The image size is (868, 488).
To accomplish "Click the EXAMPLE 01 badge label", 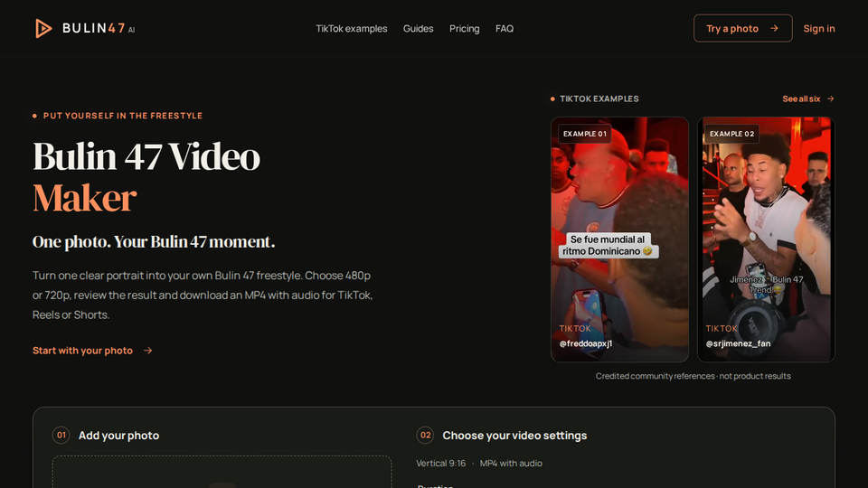I will tap(585, 134).
